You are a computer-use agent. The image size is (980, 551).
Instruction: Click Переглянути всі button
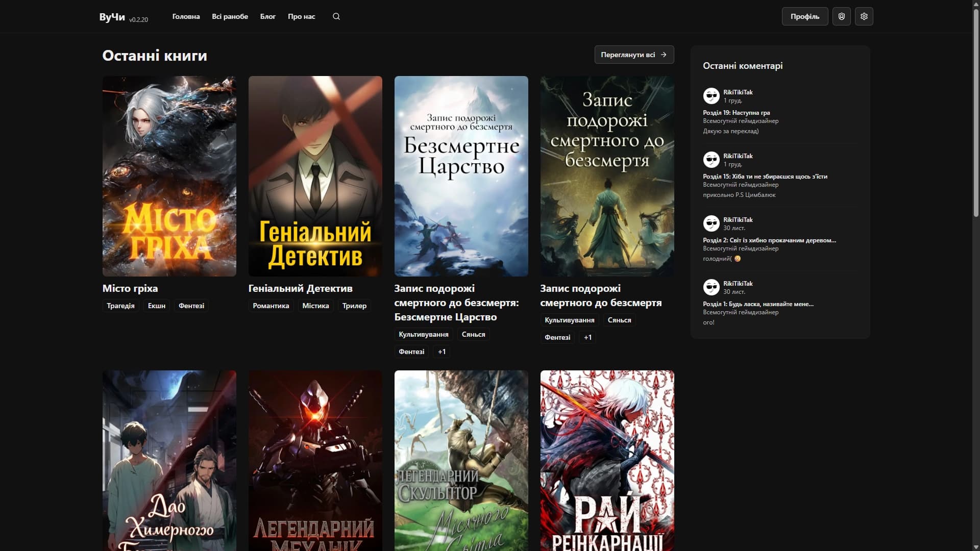(x=634, y=55)
